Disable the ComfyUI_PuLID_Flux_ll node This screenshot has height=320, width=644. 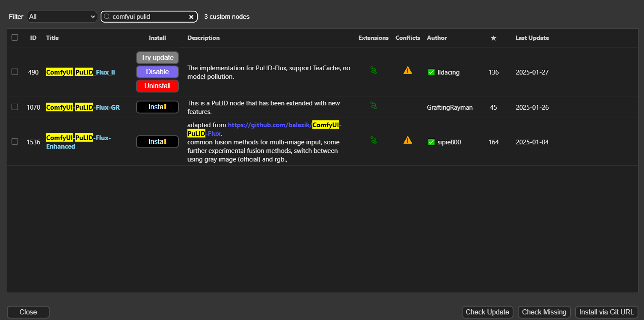(157, 72)
